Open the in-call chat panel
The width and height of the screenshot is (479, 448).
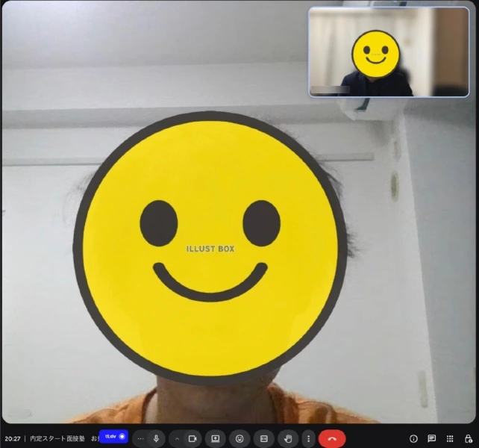pos(431,438)
